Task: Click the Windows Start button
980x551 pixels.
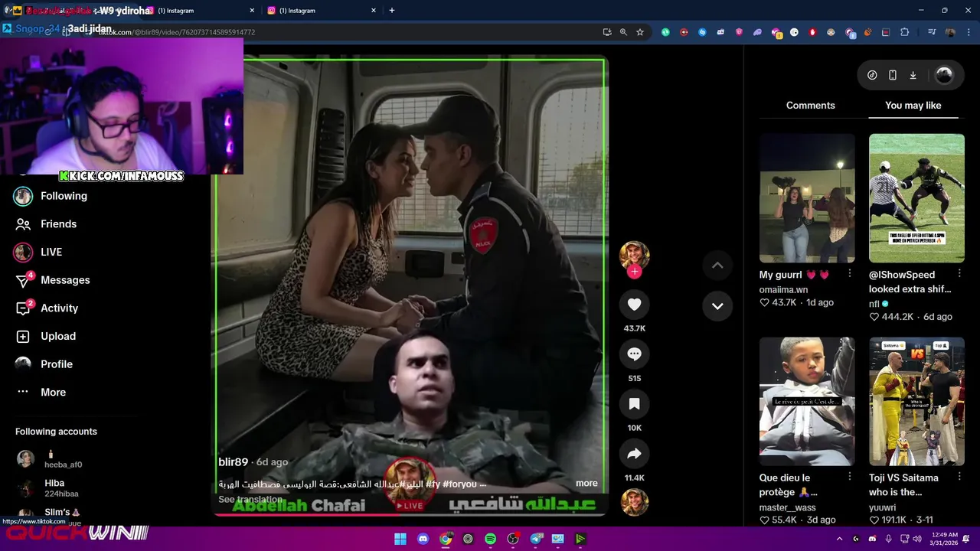Action: tap(400, 539)
